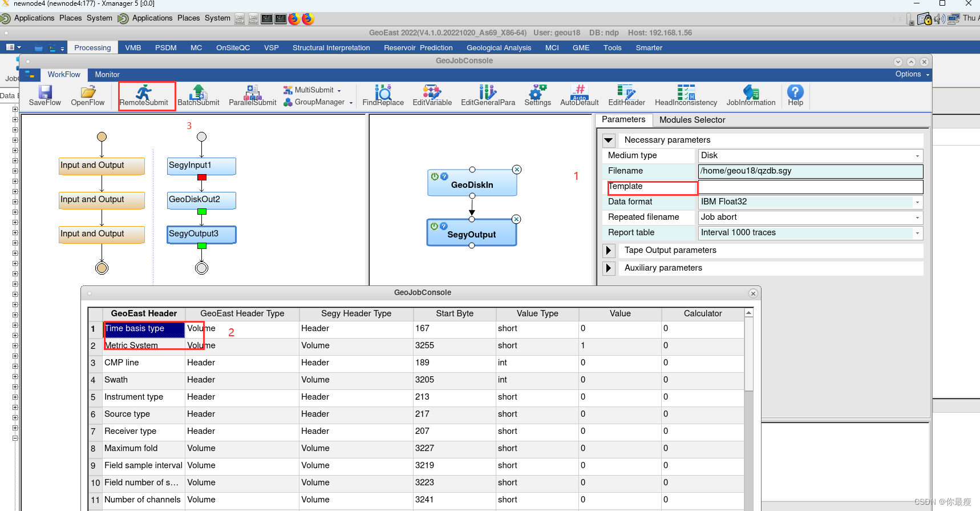The height and width of the screenshot is (511, 980).
Task: Expand the Auxiliary parameters section
Action: (x=609, y=268)
